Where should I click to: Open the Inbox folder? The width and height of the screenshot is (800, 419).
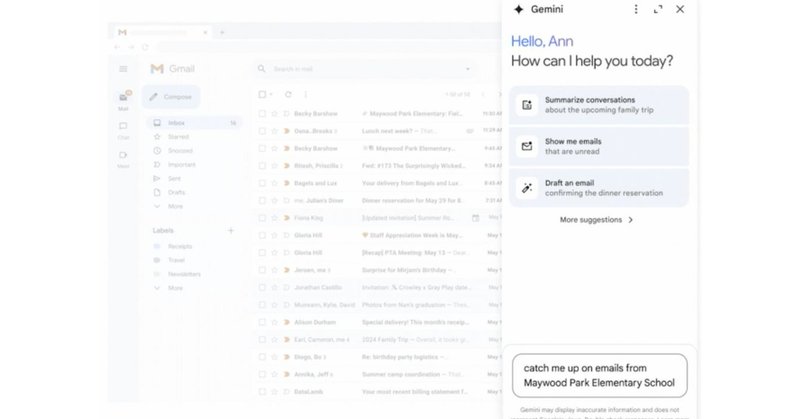[194, 123]
